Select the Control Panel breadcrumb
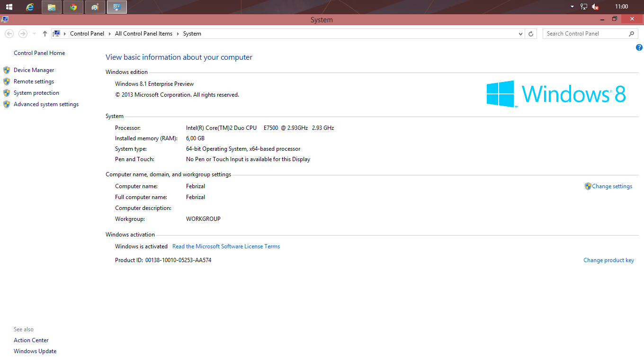 [87, 34]
